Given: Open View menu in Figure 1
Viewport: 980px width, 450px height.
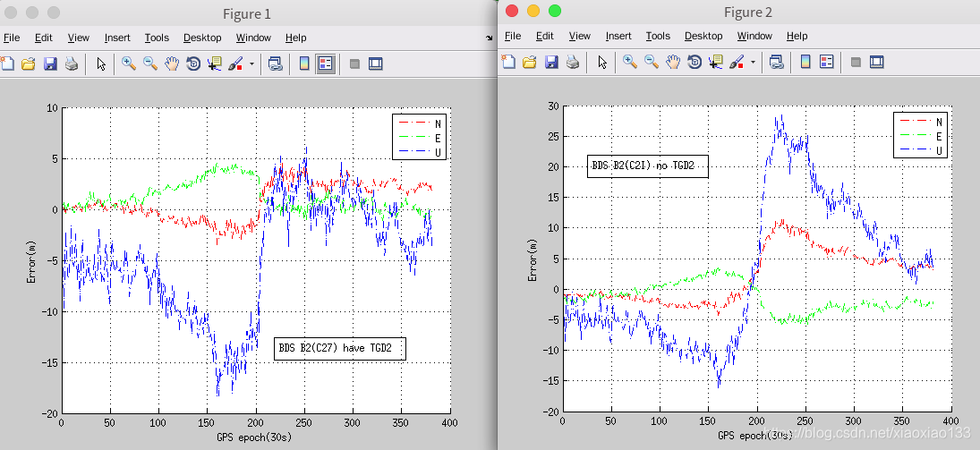Looking at the screenshot, I should coord(78,38).
